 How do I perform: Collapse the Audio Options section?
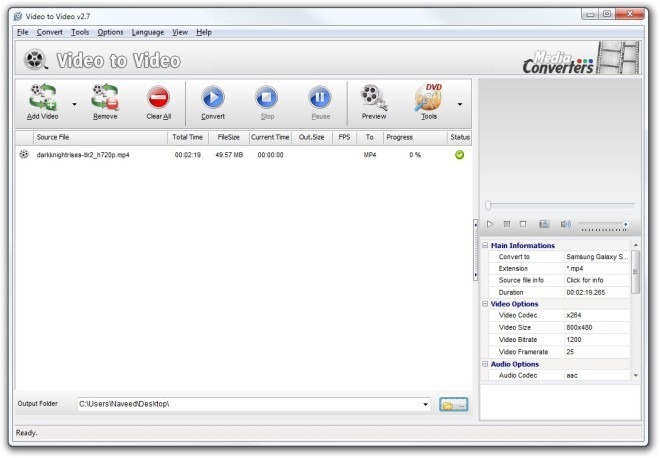(x=485, y=364)
